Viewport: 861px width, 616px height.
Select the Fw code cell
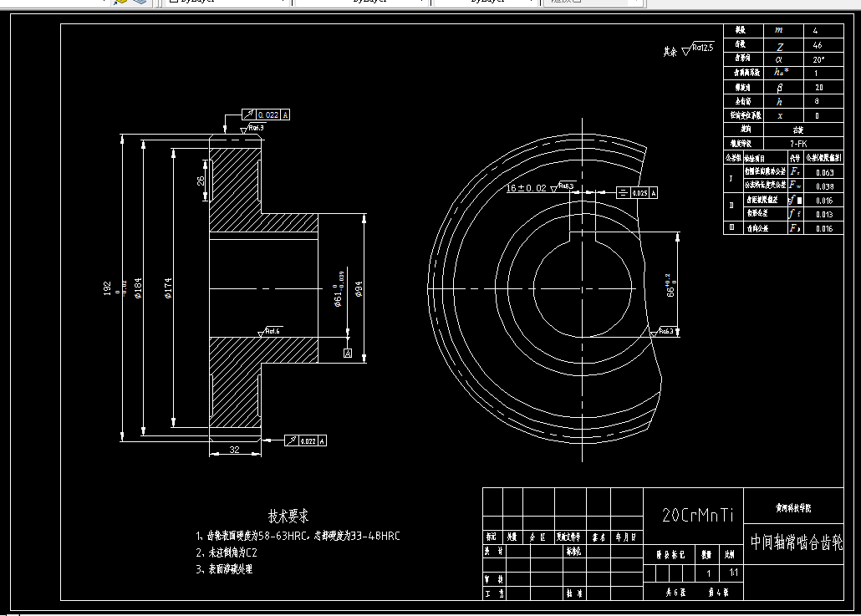coord(795,186)
